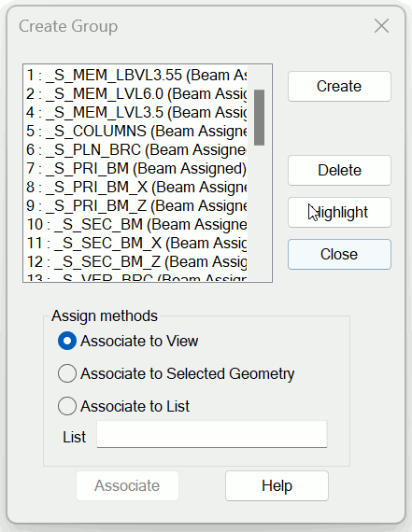Highlight the selected group
This screenshot has height=532, width=412.
coord(339,213)
